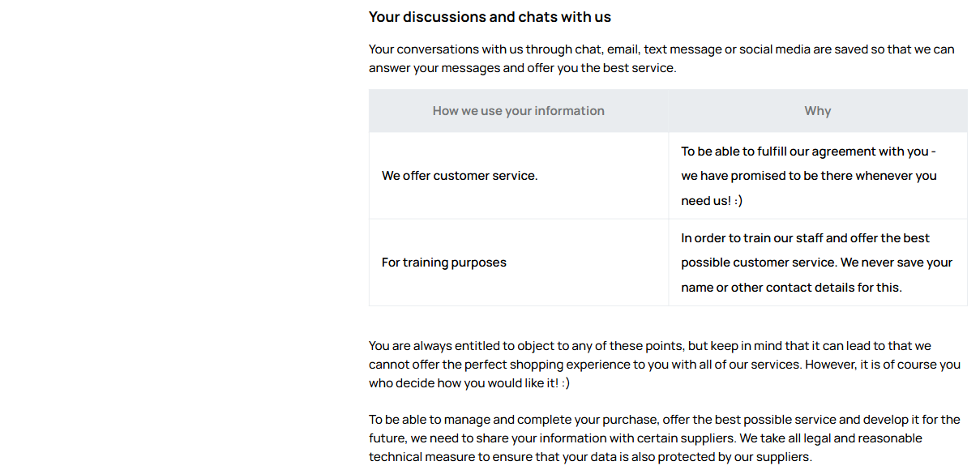The image size is (980, 474).
Task: Click the "For training purposes" table cell
Action: tap(443, 263)
